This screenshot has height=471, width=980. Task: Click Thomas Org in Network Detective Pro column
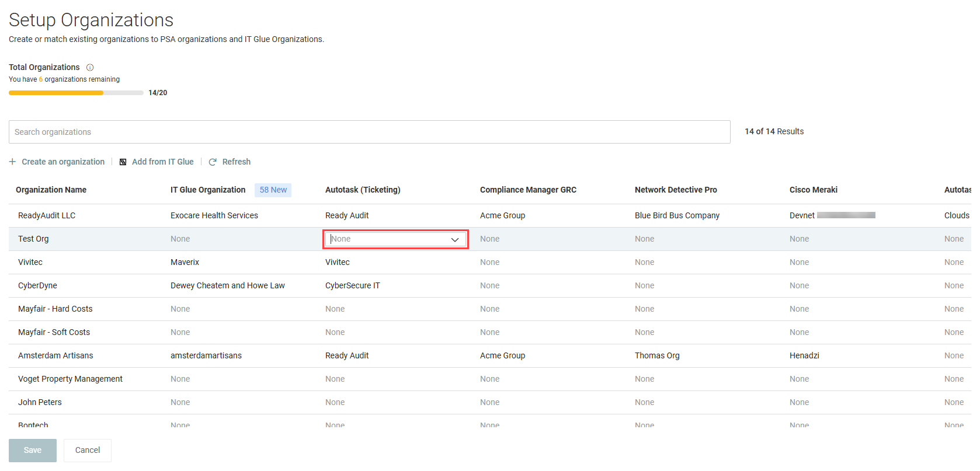(657, 355)
